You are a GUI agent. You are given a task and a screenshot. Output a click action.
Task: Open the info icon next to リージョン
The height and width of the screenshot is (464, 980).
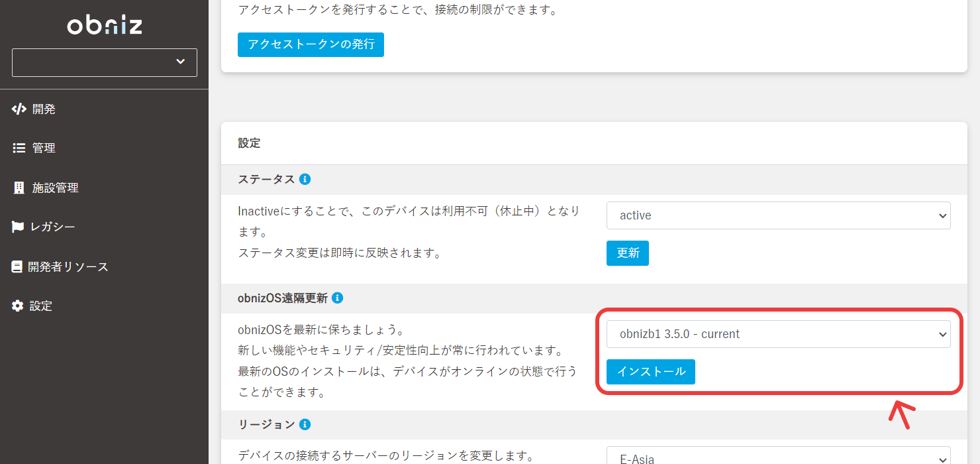click(x=305, y=424)
